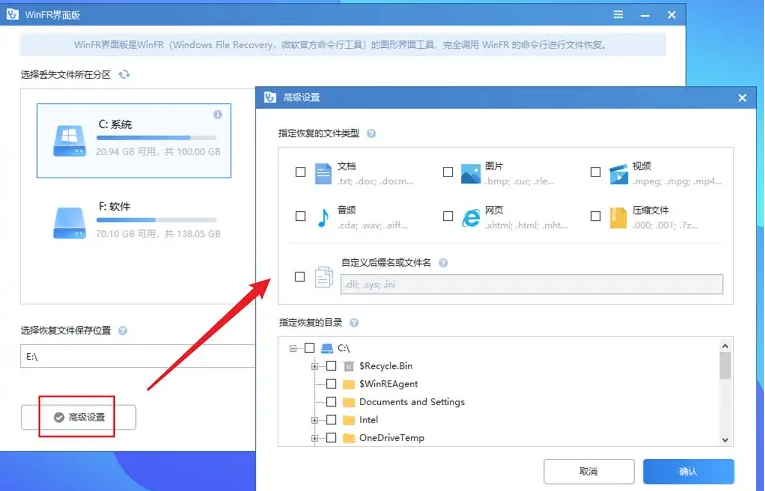Click the $WinREAgent folder icon
The width and height of the screenshot is (765, 491).
click(x=348, y=384)
